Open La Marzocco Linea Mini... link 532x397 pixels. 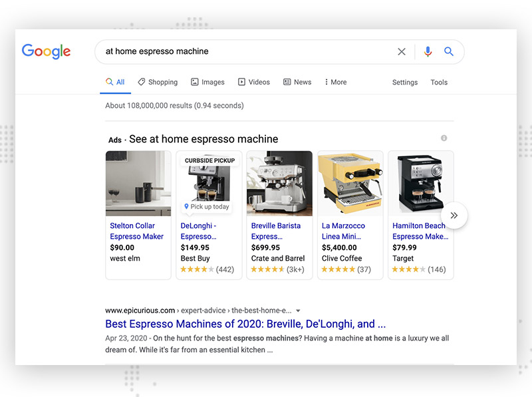point(343,231)
